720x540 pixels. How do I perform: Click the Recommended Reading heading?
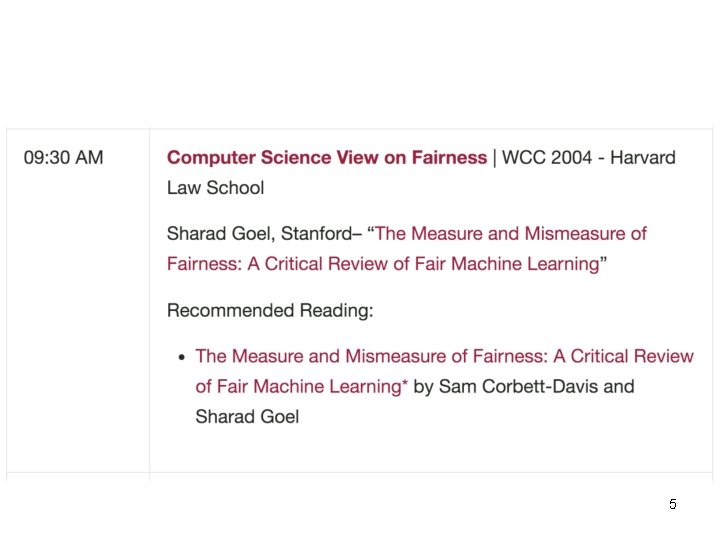tap(270, 310)
